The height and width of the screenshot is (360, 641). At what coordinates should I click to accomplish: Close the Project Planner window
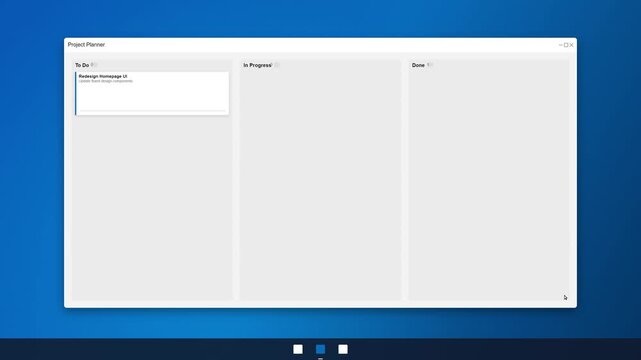click(571, 45)
